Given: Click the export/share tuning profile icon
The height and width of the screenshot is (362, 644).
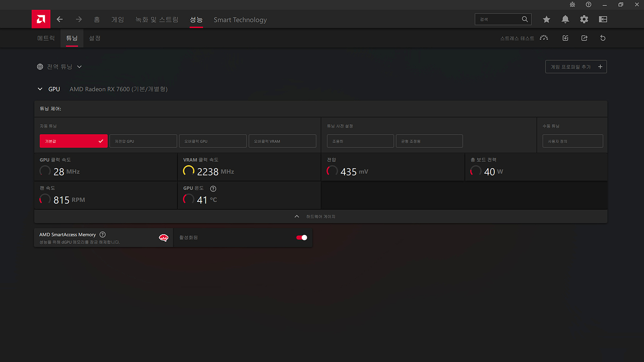Looking at the screenshot, I should [584, 38].
